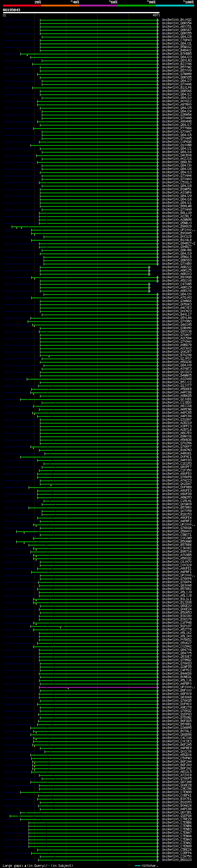Select hit label UniRef100_Q8DL50
The height and width of the screenshot is (868, 197).
(177, 162)
